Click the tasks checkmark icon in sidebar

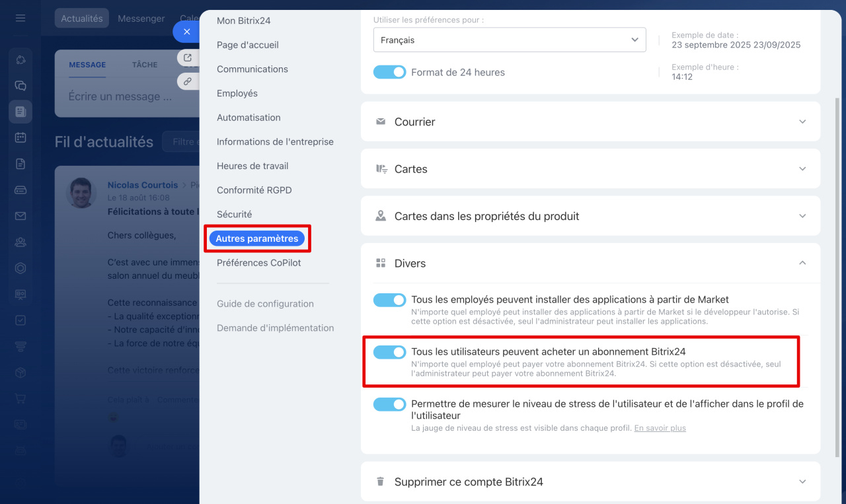pos(20,320)
